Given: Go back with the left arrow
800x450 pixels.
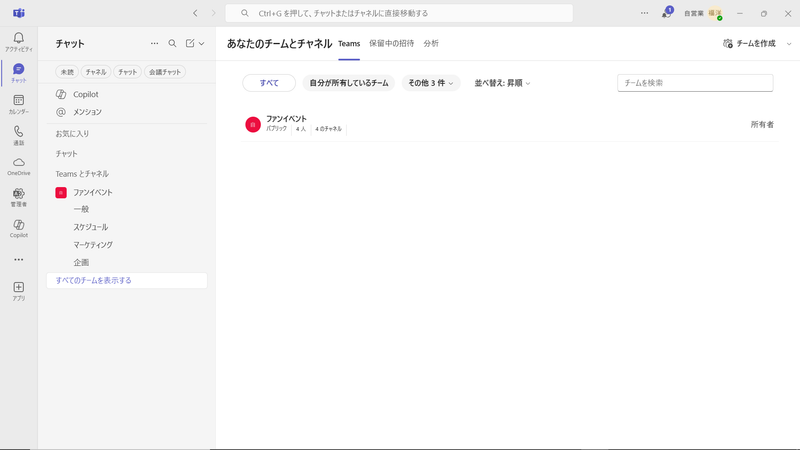Looking at the screenshot, I should click(195, 13).
